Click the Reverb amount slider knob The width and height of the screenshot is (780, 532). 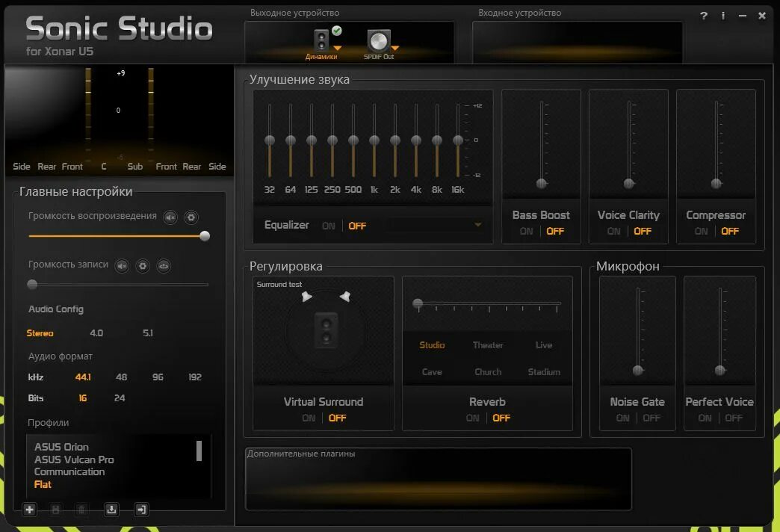[x=418, y=303]
